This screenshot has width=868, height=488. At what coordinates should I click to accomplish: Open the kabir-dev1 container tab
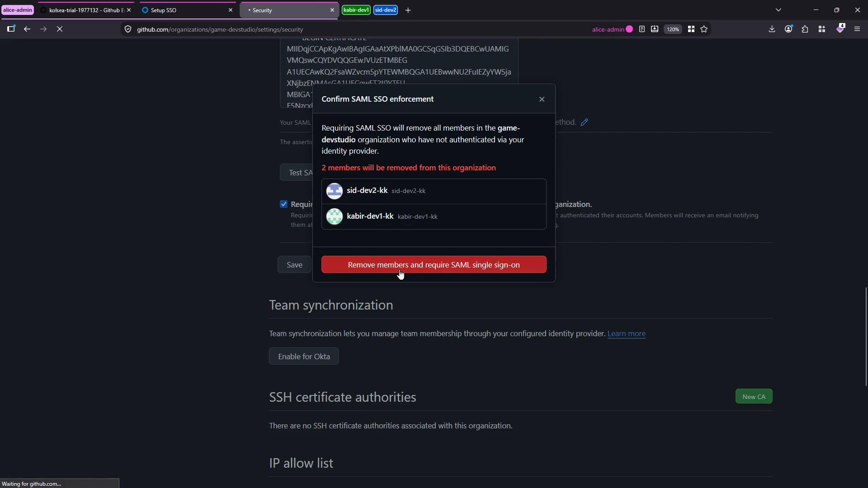click(356, 10)
